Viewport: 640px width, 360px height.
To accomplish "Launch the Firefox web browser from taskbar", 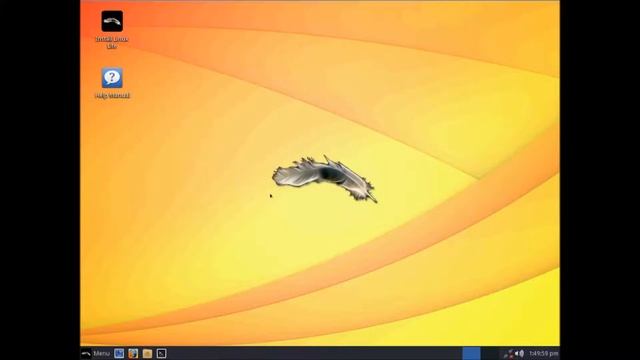I will click(133, 353).
